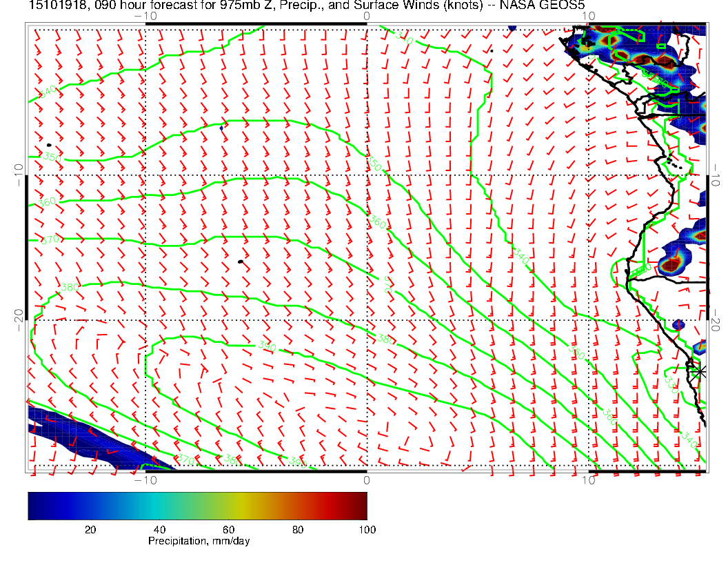Screen dimensions: 728x563
Task: Click the 10 longitude label on the top axis
Action: (x=587, y=16)
